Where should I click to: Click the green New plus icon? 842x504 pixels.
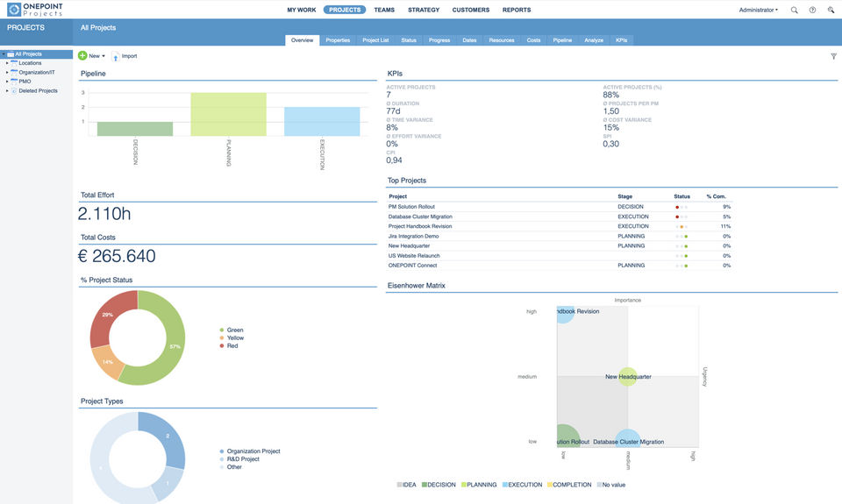coord(82,56)
